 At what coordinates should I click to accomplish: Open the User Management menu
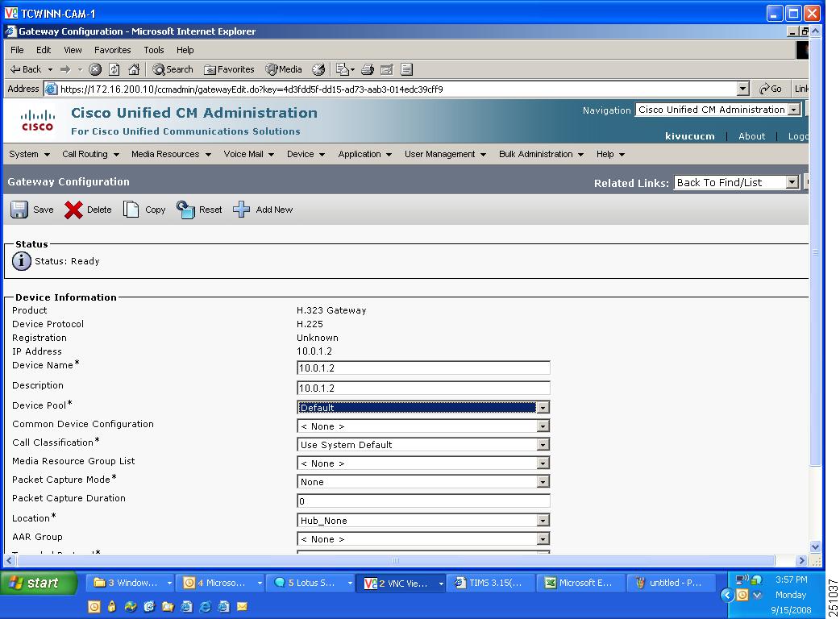tap(445, 154)
